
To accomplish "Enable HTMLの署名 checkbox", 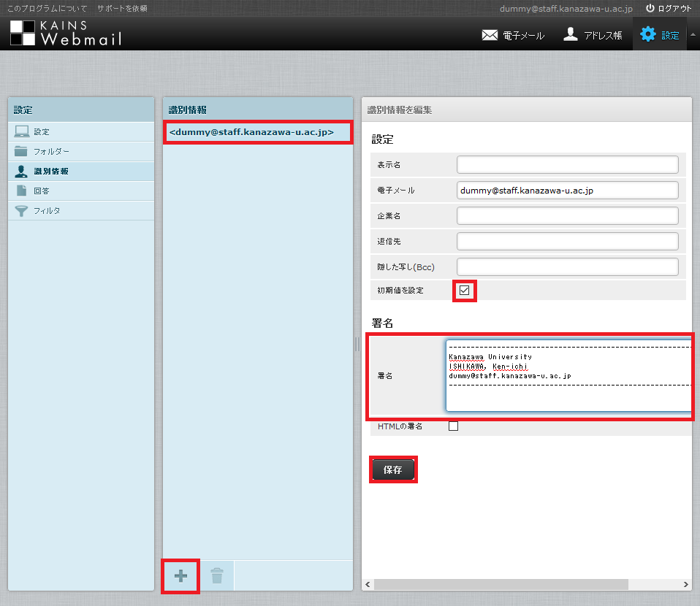I will tap(453, 426).
